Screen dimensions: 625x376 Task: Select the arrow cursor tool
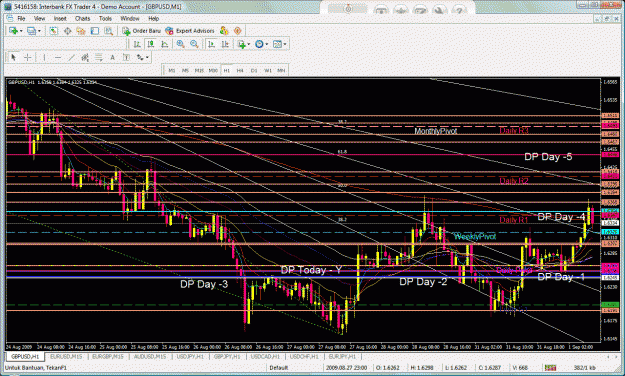14,58
